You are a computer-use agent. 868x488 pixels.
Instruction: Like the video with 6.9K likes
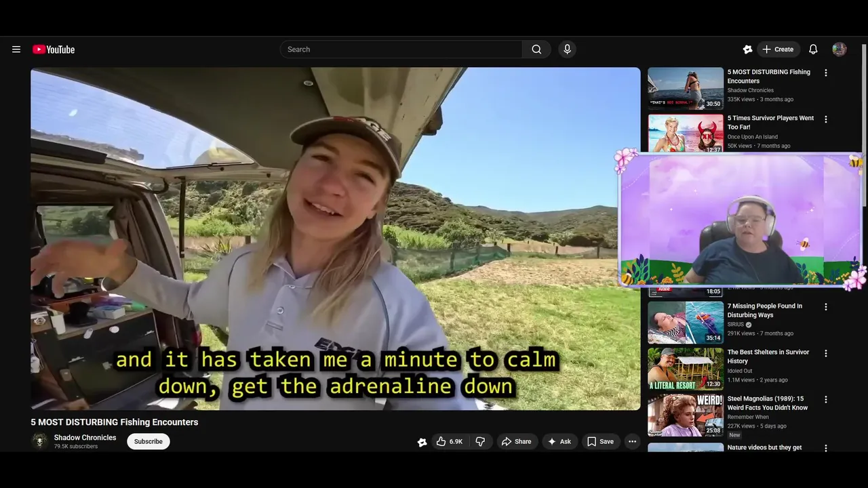449,441
